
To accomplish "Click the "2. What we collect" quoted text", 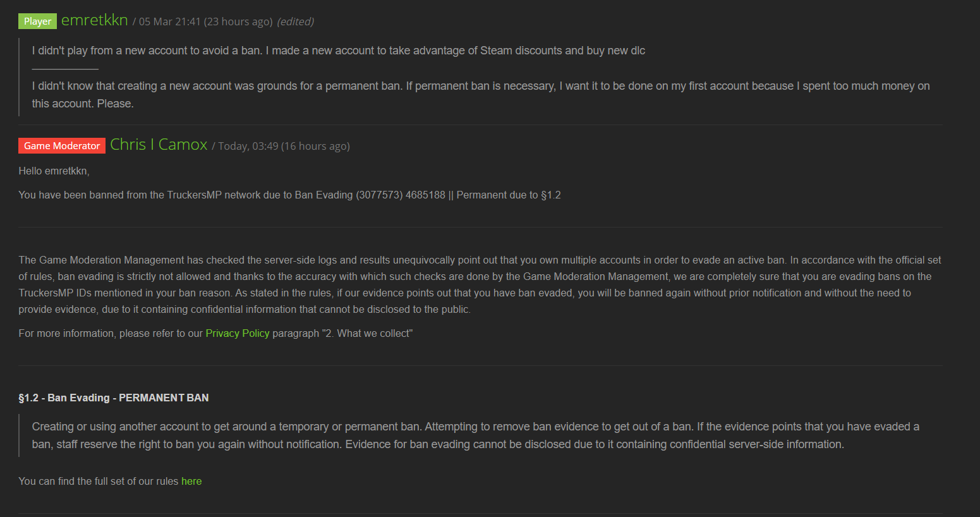I will [x=367, y=333].
